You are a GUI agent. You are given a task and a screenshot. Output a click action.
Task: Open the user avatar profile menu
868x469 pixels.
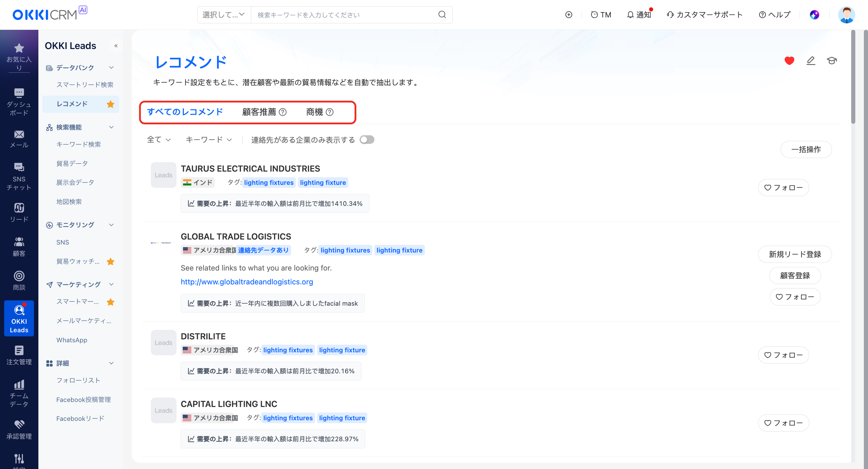coord(846,14)
